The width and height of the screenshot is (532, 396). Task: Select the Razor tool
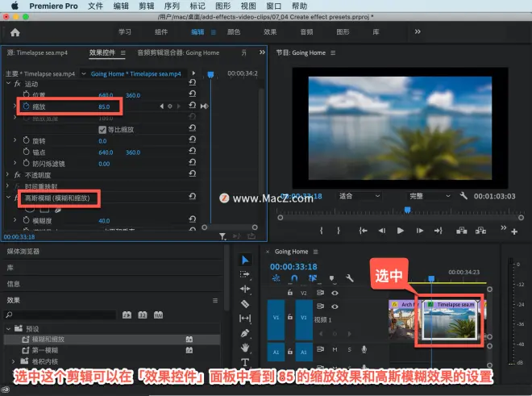[245, 303]
